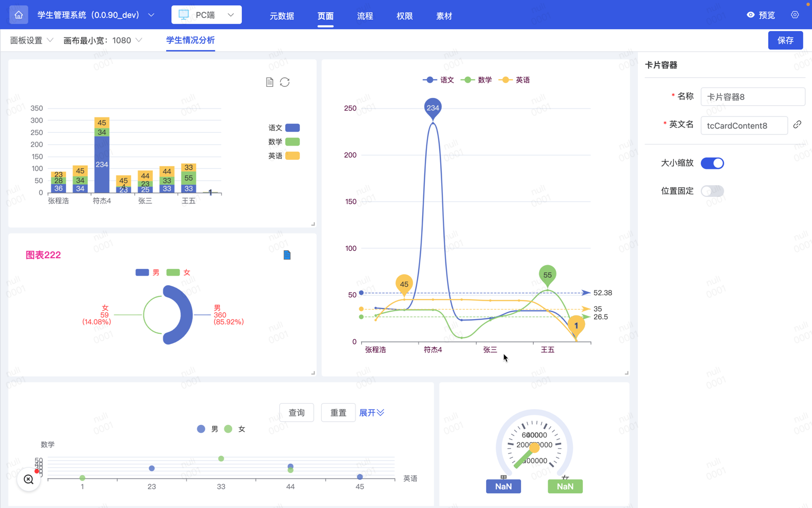The width and height of the screenshot is (812, 508).
Task: Click the blue document icon in 图表222 card
Action: pos(287,255)
